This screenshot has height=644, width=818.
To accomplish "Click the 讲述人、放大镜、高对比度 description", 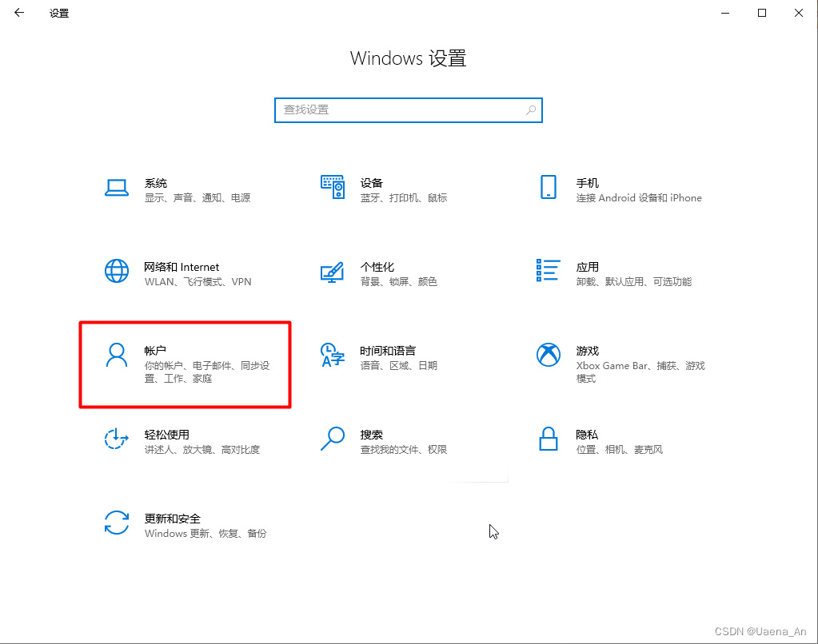I will (202, 450).
